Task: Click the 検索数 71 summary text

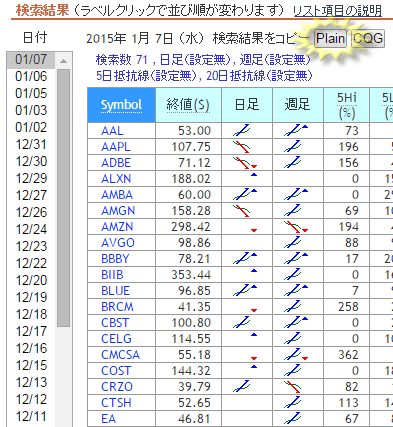Action: (x=122, y=60)
